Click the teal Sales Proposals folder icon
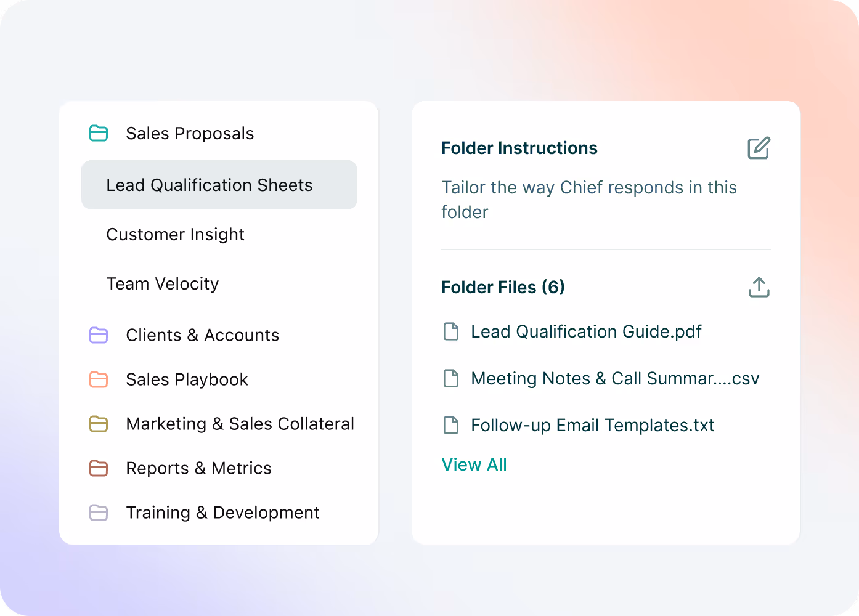Screen dimensions: 859x616 99,133
